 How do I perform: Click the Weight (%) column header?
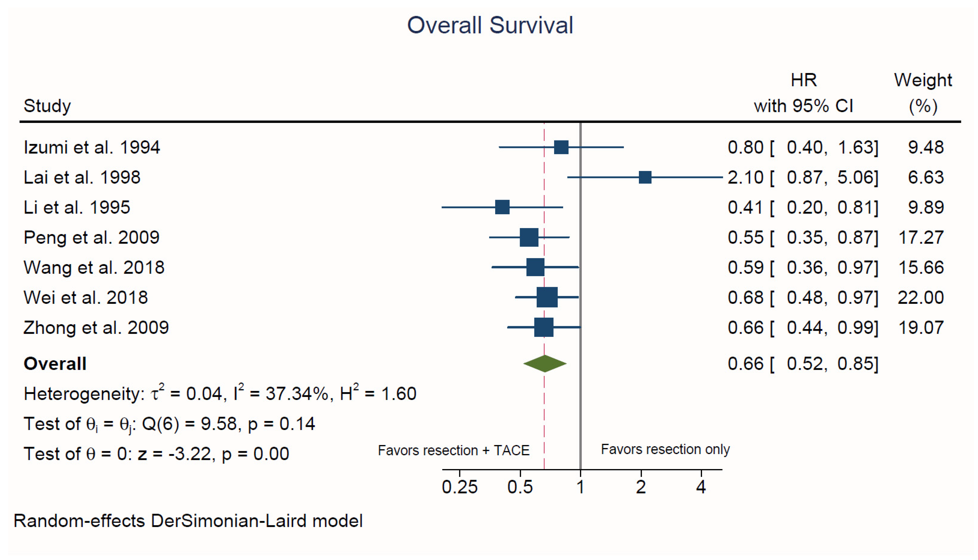point(922,93)
